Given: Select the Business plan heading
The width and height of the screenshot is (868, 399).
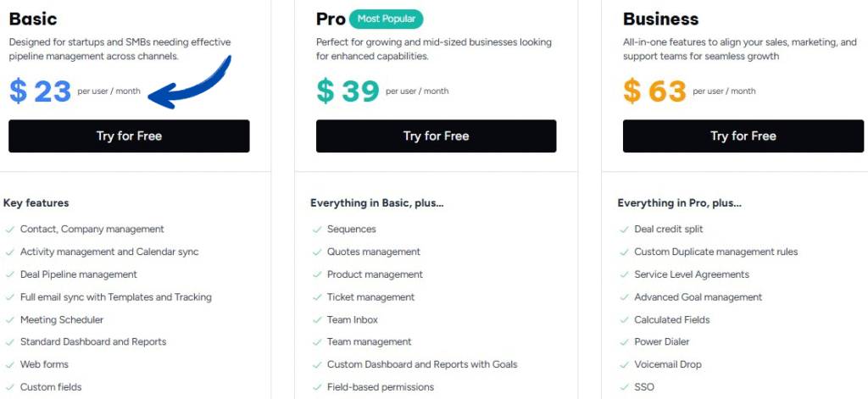Looking at the screenshot, I should 660,19.
